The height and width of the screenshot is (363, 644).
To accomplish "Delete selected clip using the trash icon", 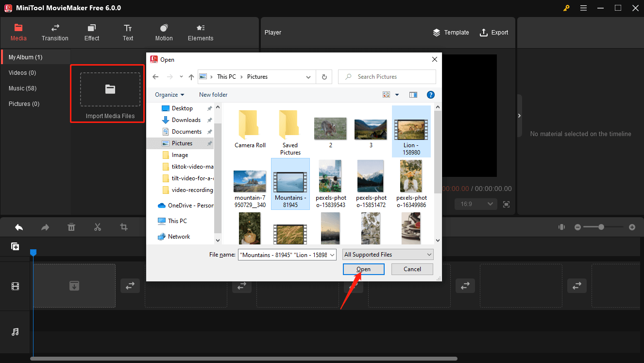I will tap(71, 226).
